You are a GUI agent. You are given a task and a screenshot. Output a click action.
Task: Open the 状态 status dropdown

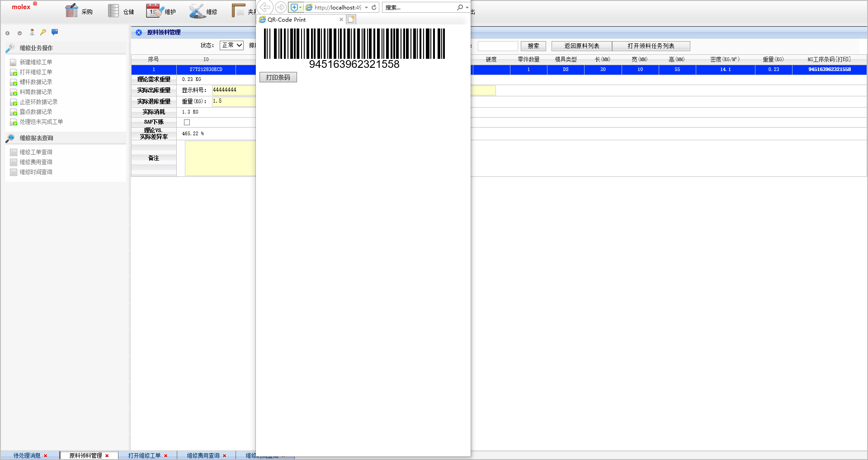pos(232,45)
